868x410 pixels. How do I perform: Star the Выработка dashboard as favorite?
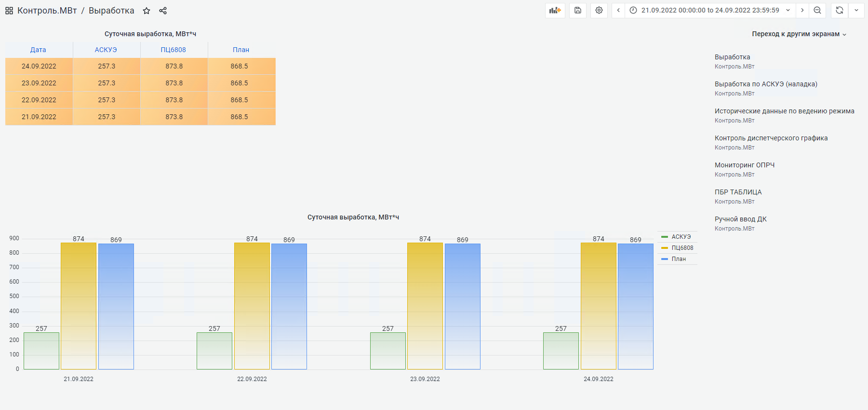(147, 11)
